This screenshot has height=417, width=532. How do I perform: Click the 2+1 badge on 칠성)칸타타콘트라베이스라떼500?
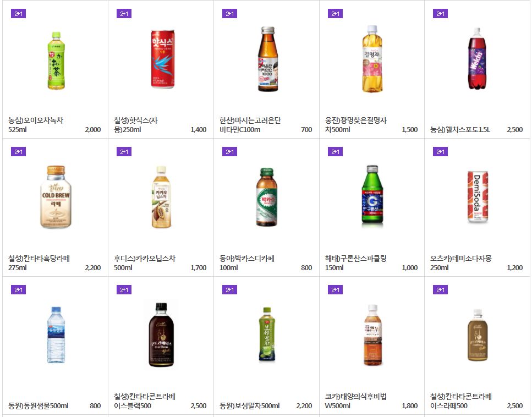[x=440, y=290]
